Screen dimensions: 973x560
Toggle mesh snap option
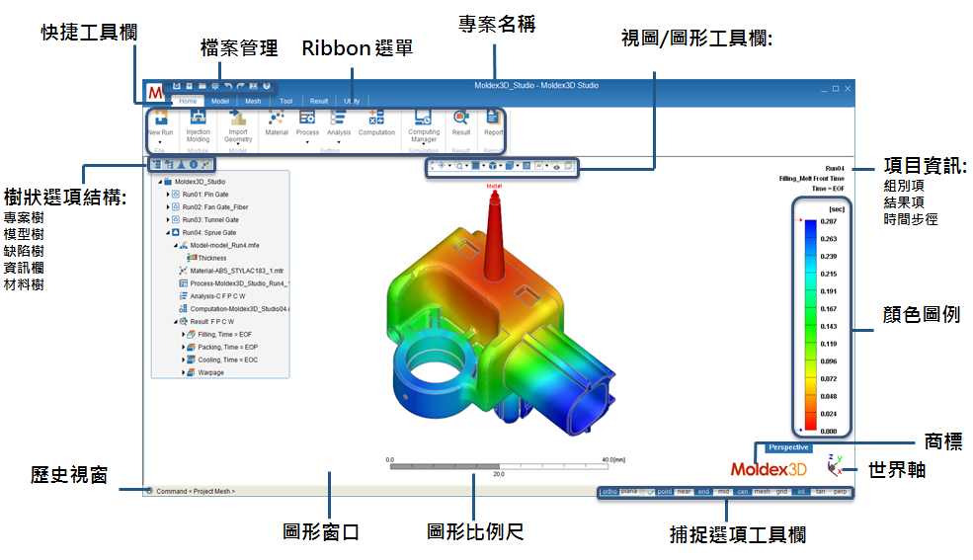pos(762,492)
